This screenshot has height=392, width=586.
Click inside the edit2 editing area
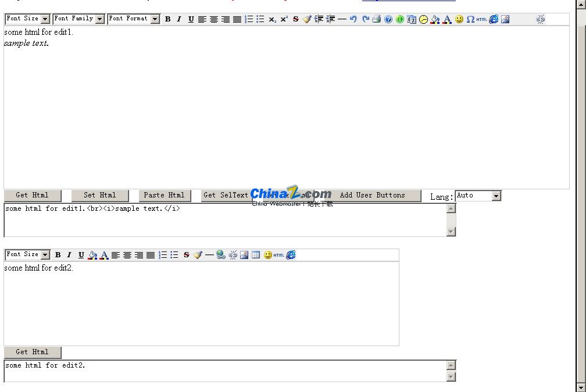201,304
